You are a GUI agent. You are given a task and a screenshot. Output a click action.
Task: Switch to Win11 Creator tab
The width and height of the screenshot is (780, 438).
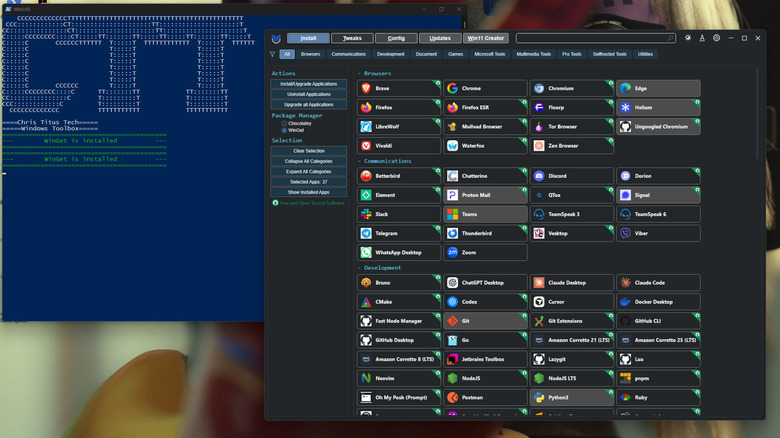486,38
